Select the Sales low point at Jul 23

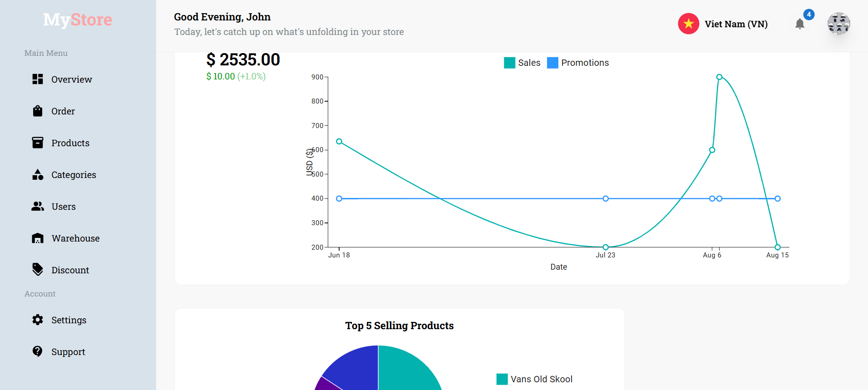(x=606, y=247)
